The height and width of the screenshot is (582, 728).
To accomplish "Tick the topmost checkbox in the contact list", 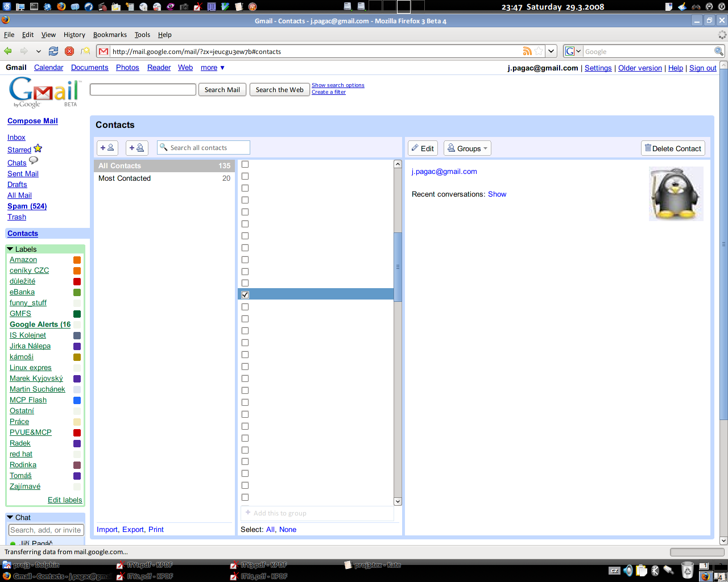I will pyautogui.click(x=245, y=164).
